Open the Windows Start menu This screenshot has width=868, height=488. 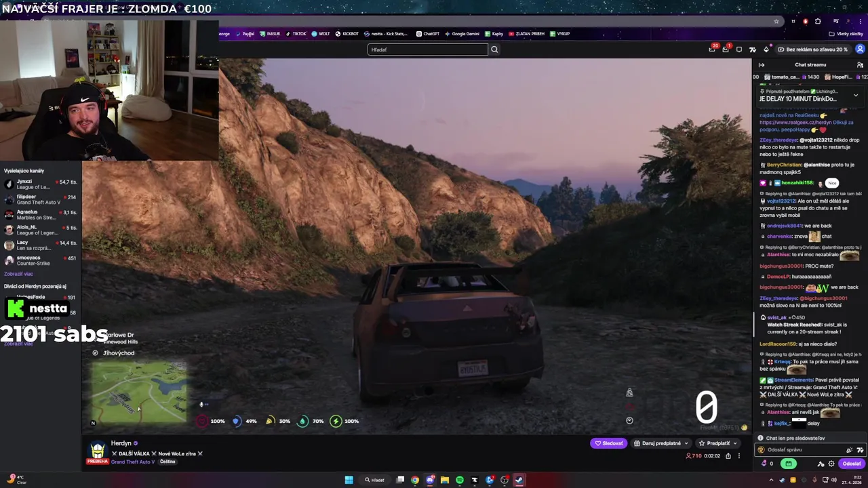tap(349, 480)
